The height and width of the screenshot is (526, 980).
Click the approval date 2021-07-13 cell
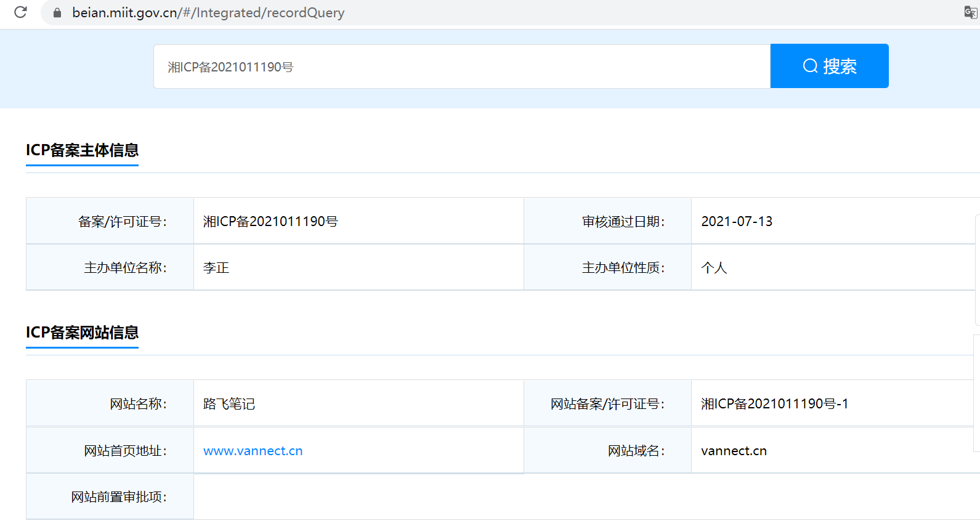pyautogui.click(x=737, y=222)
